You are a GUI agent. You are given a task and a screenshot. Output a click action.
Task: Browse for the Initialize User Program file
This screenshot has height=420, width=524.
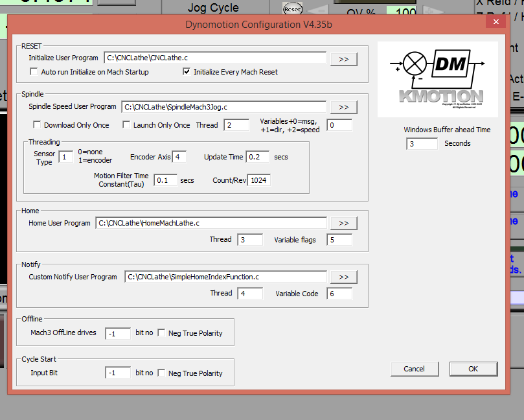[x=343, y=58]
